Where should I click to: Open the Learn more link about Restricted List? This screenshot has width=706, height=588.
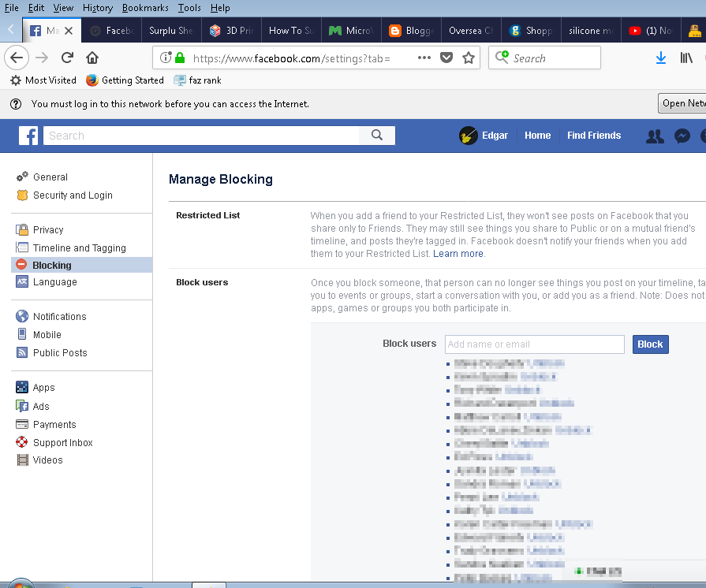(x=458, y=253)
